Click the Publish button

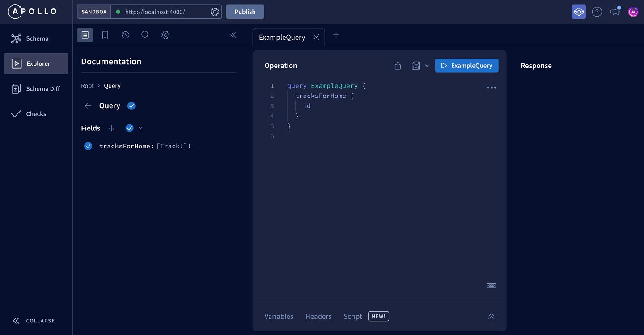pyautogui.click(x=245, y=12)
